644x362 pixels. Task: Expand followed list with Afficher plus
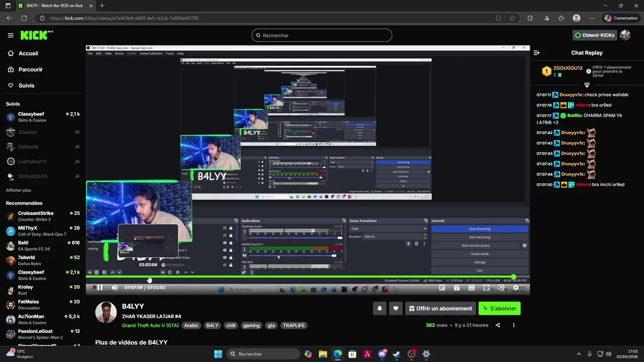tap(19, 191)
